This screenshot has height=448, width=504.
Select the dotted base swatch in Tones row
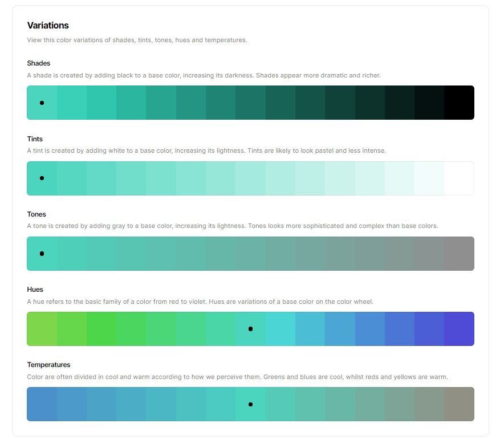(42, 254)
